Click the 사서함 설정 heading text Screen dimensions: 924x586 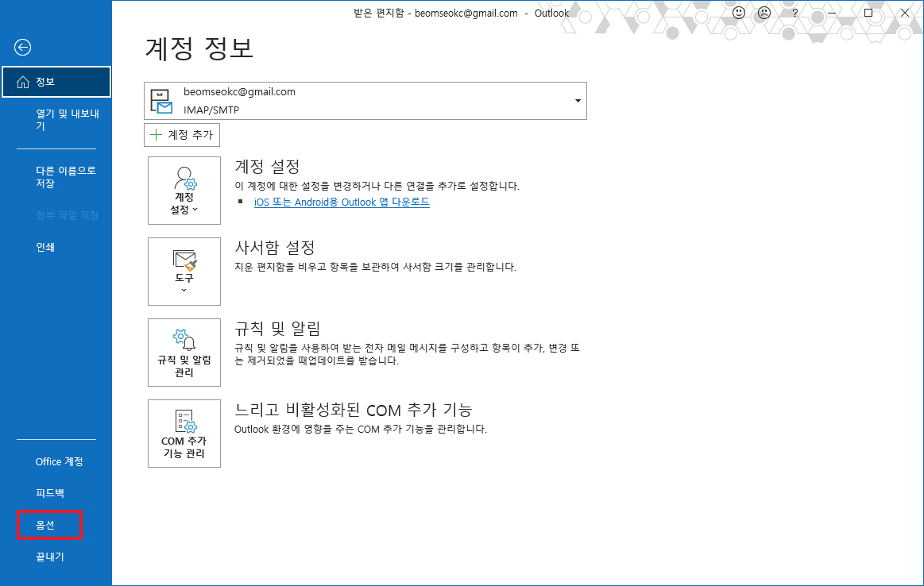pyautogui.click(x=275, y=248)
